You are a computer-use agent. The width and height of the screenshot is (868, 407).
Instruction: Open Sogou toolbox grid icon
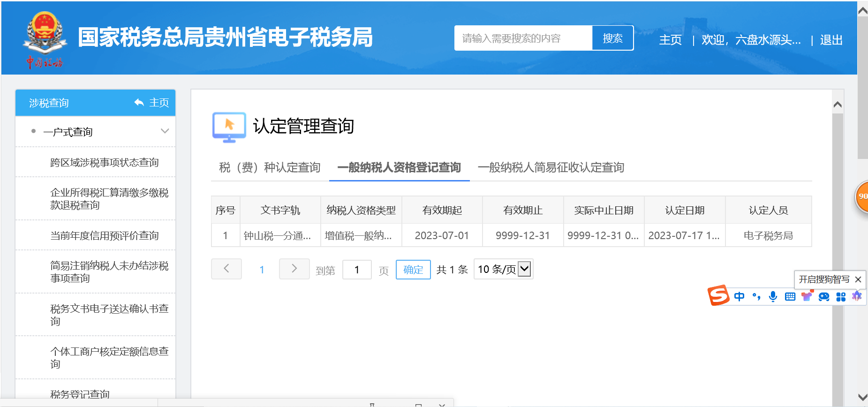pos(841,296)
